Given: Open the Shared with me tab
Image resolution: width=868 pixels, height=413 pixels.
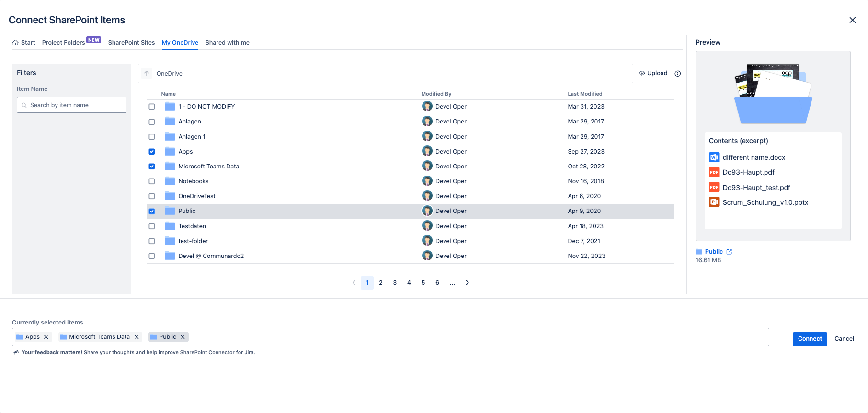Looking at the screenshot, I should (x=227, y=43).
